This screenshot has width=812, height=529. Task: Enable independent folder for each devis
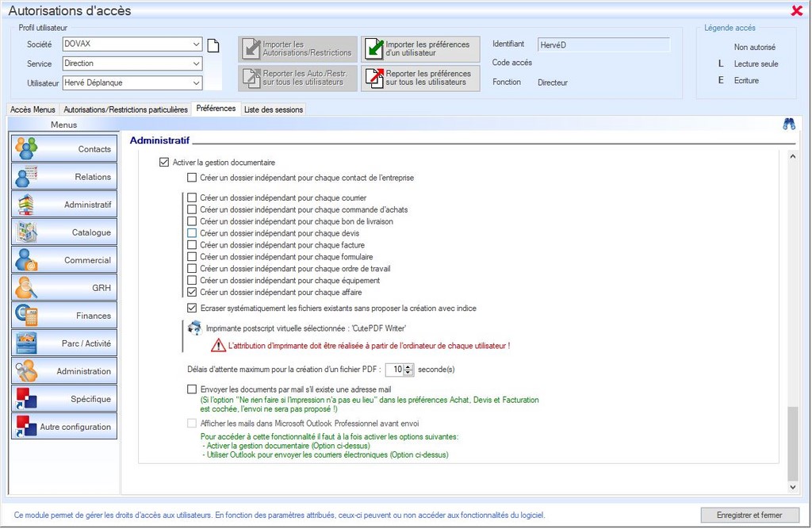coord(191,233)
